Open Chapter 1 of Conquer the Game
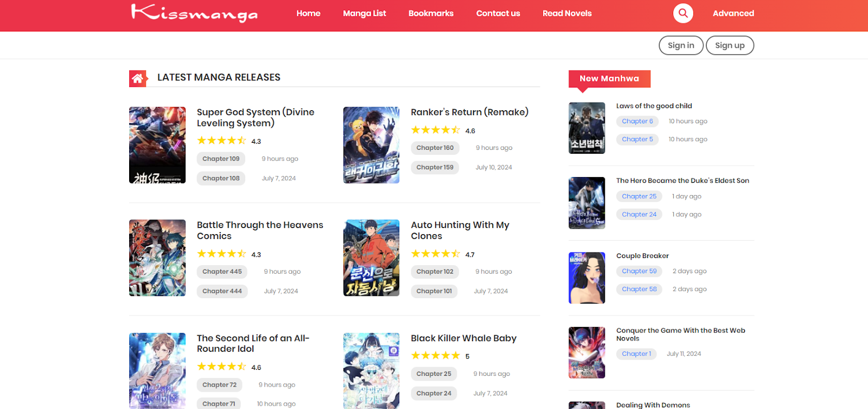 636,354
